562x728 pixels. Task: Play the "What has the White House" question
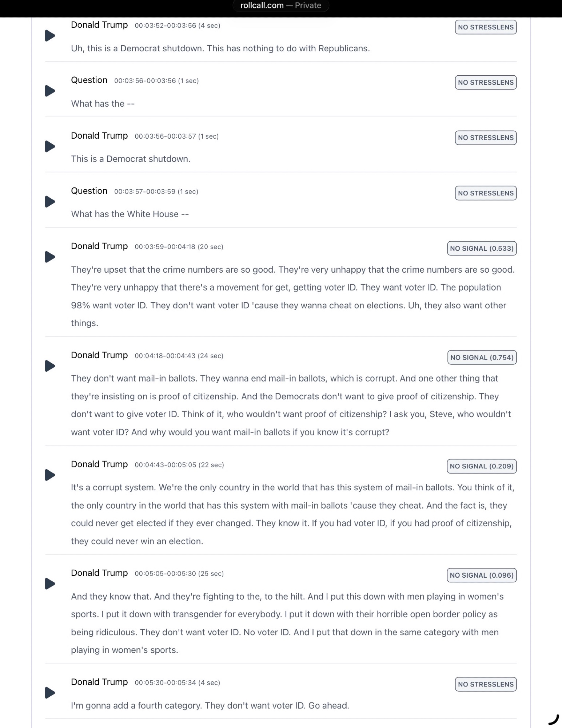click(x=50, y=202)
